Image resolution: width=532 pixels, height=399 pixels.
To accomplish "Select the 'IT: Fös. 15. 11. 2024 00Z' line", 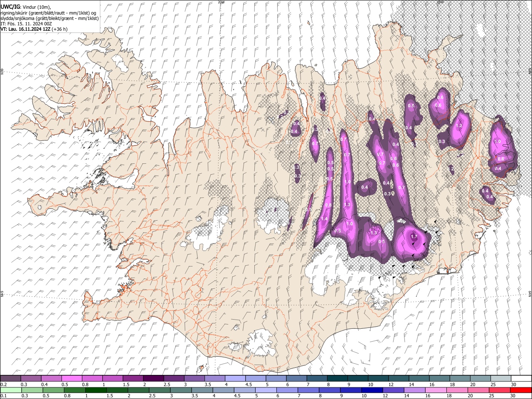I will [x=26, y=24].
